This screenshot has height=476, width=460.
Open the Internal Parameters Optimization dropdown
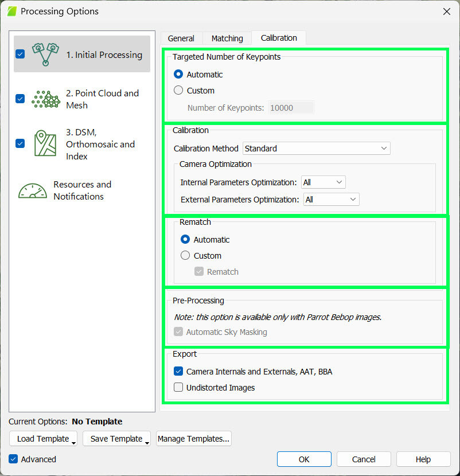[x=323, y=182]
